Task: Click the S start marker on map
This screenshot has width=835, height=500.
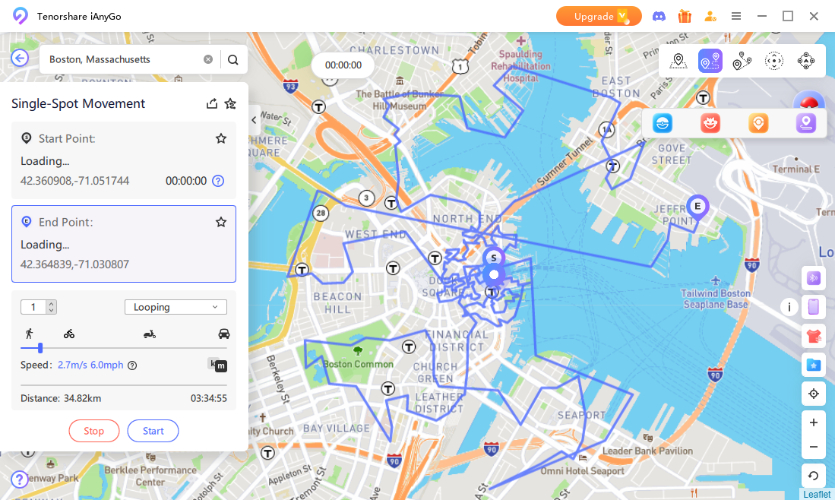Action: click(494, 258)
